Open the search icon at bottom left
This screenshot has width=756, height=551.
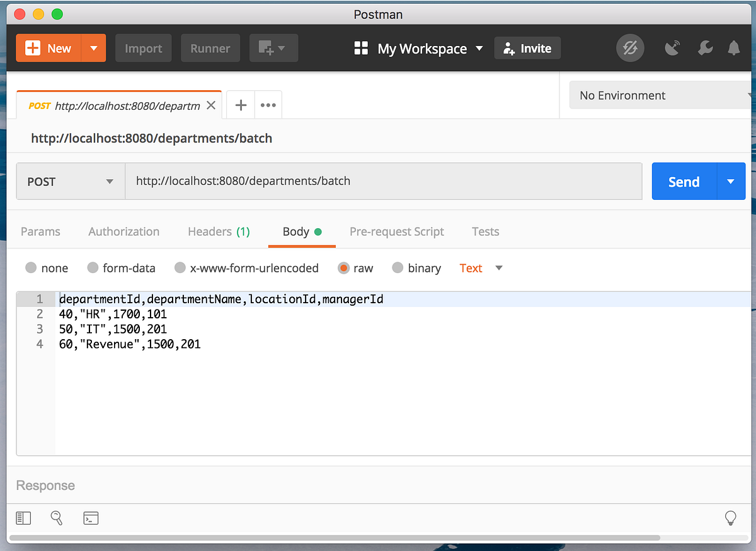click(x=56, y=518)
